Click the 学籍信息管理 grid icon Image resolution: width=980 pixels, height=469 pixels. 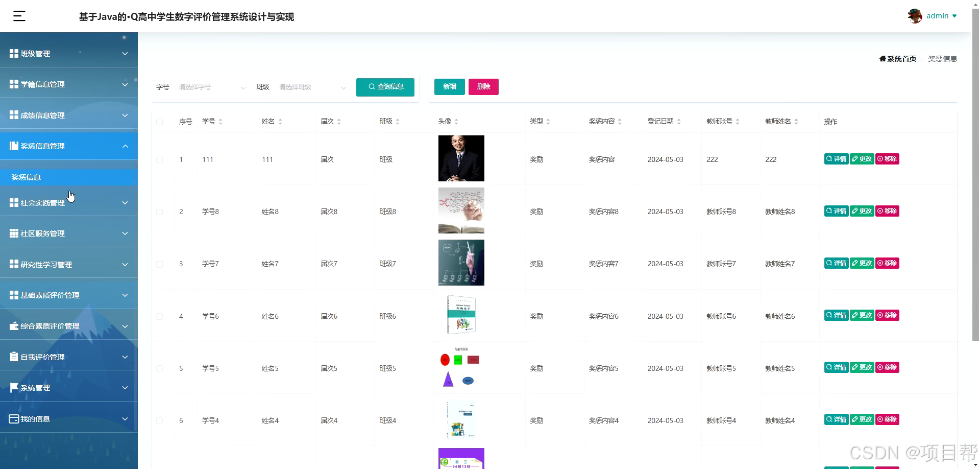[x=14, y=84]
